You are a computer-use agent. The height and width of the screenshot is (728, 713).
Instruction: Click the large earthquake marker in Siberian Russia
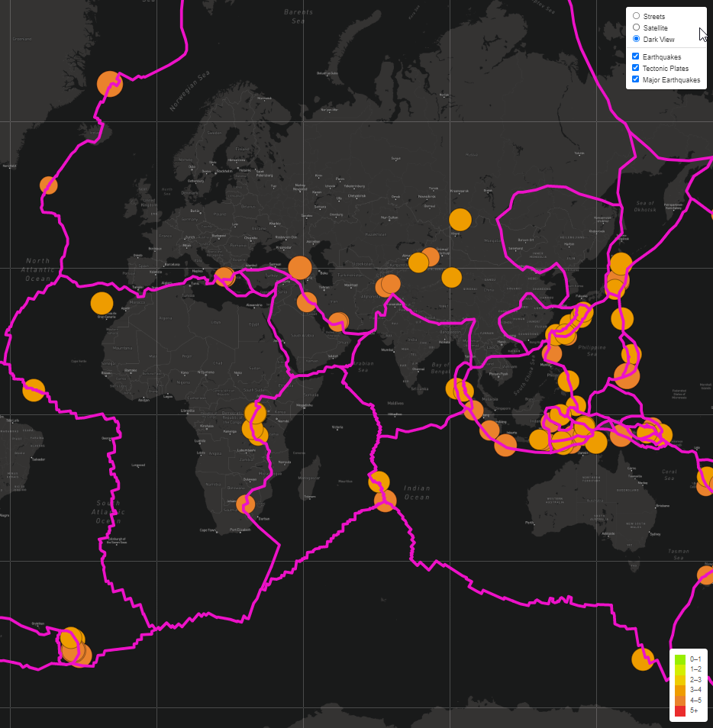460,220
